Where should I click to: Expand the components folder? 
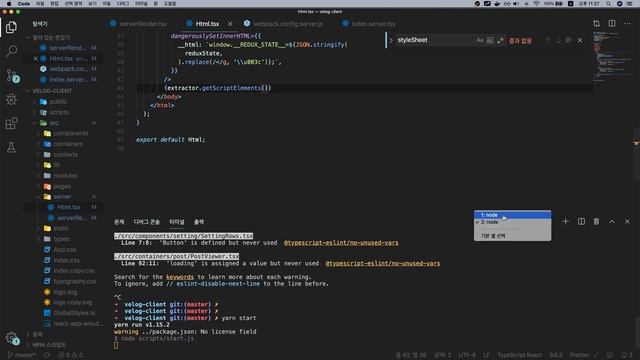coord(71,133)
